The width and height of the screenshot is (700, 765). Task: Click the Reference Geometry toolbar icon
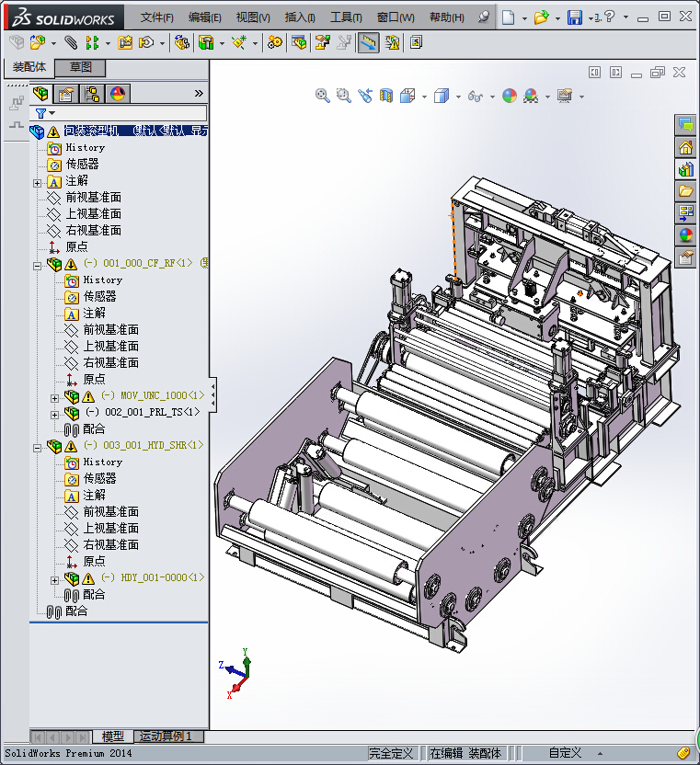(x=239, y=43)
